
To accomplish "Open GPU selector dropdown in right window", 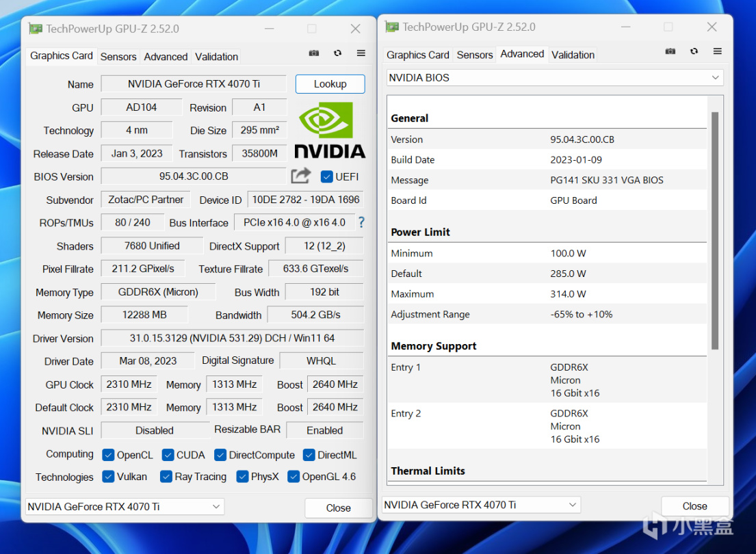I will click(x=481, y=505).
